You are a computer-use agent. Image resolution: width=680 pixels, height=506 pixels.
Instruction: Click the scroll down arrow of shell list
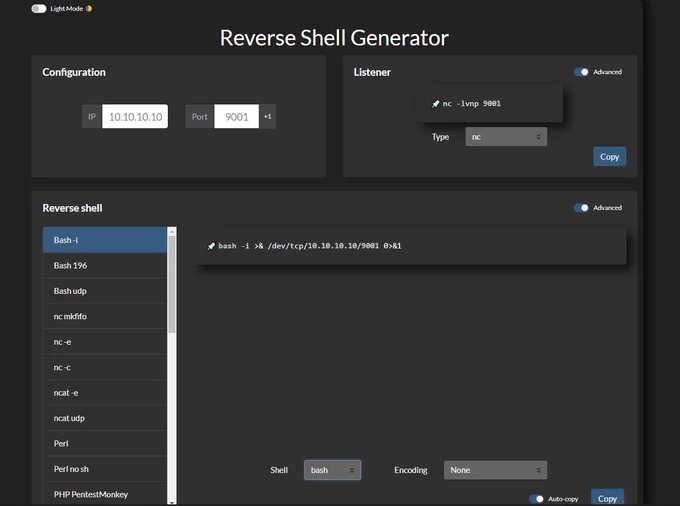(x=172, y=502)
